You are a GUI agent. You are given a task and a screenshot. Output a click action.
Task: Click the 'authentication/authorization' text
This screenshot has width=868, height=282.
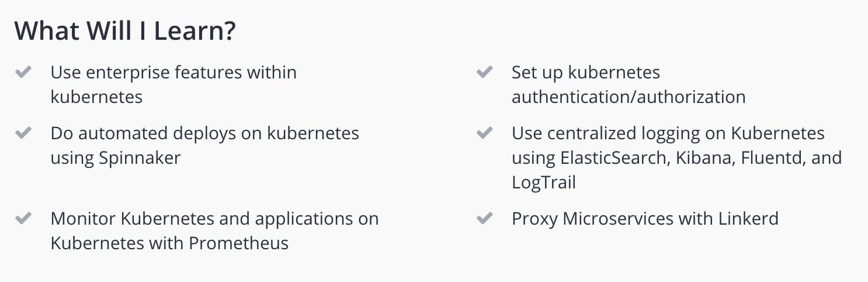(629, 97)
